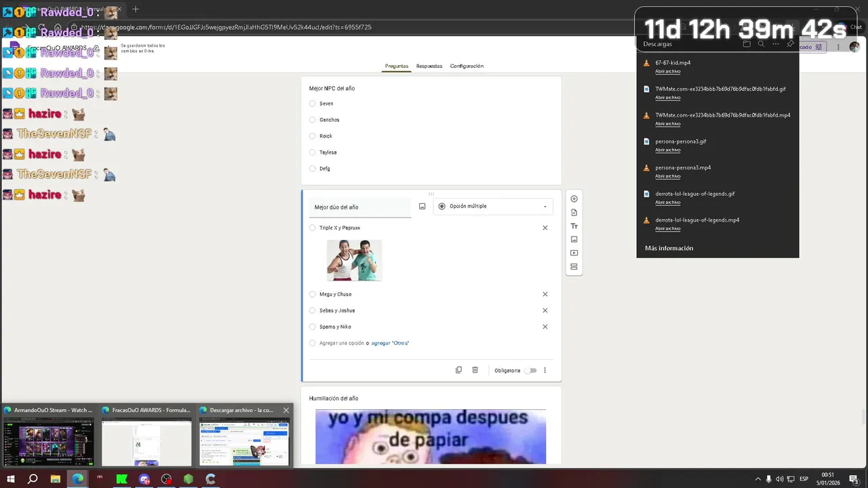Open the ESP input language selector
The image size is (868, 488).
[x=804, y=479]
